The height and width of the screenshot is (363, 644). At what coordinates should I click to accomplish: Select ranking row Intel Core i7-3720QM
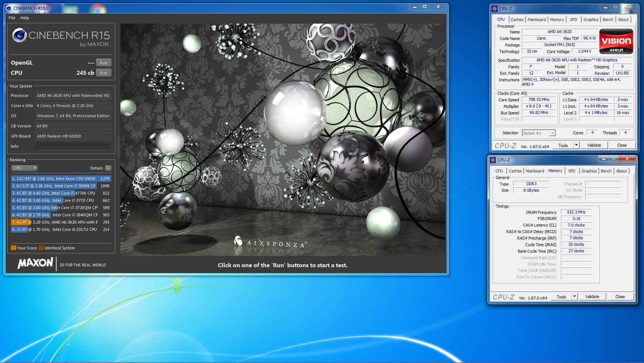pos(61,208)
